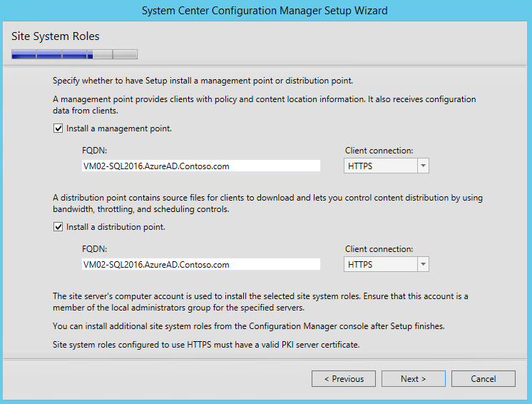This screenshot has height=404, width=532.
Task: Click the distribution point FQDN field
Action: point(201,265)
